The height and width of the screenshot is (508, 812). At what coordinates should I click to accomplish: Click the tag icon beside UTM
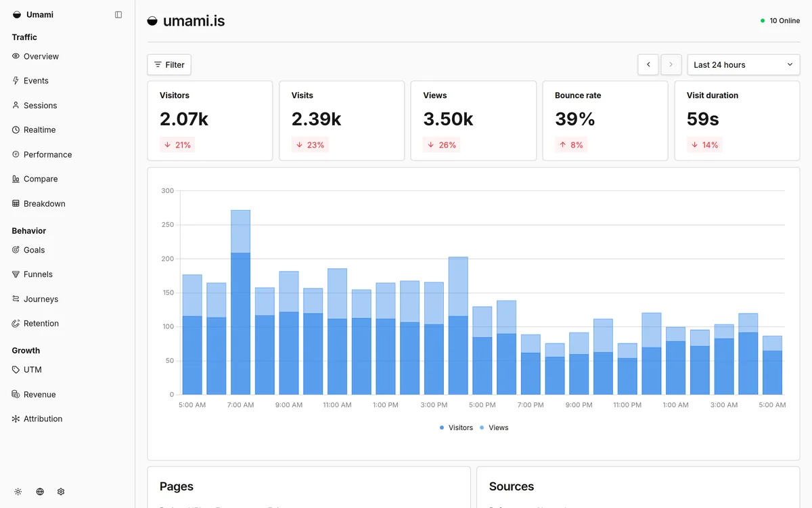coord(16,370)
